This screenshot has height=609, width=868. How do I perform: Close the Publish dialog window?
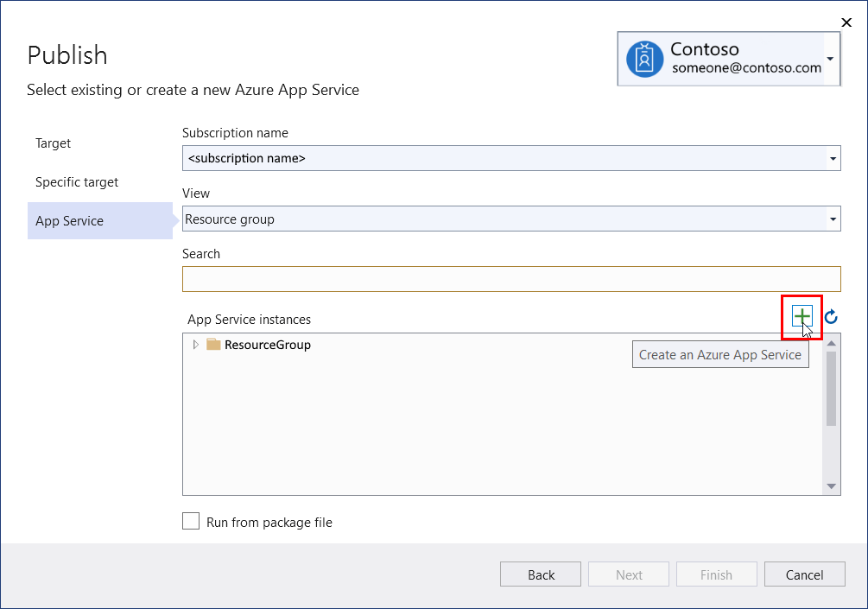[846, 22]
